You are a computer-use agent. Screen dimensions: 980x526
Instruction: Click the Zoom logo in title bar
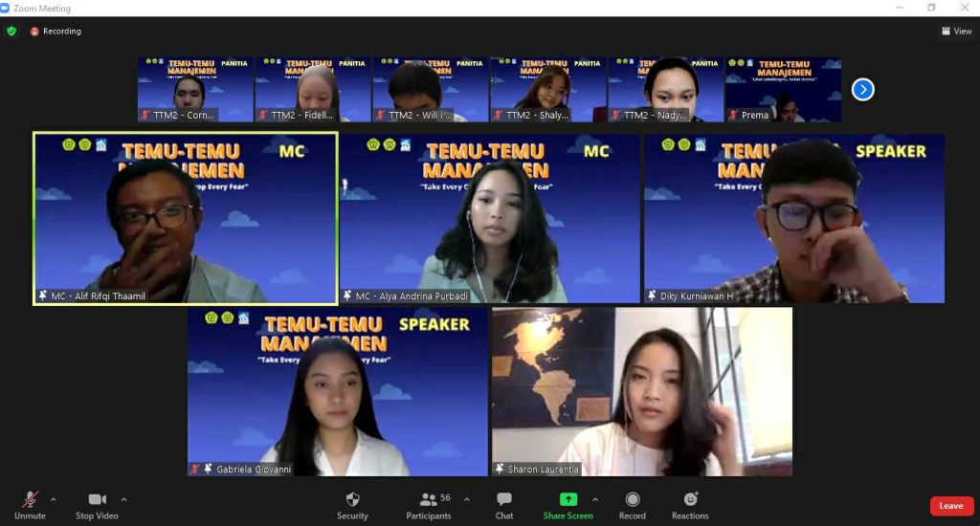pos(7,8)
